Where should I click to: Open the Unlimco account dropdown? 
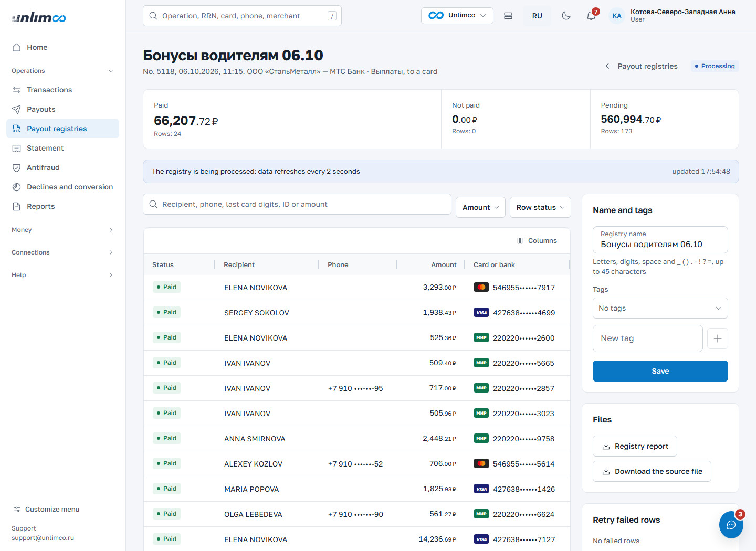[457, 16]
